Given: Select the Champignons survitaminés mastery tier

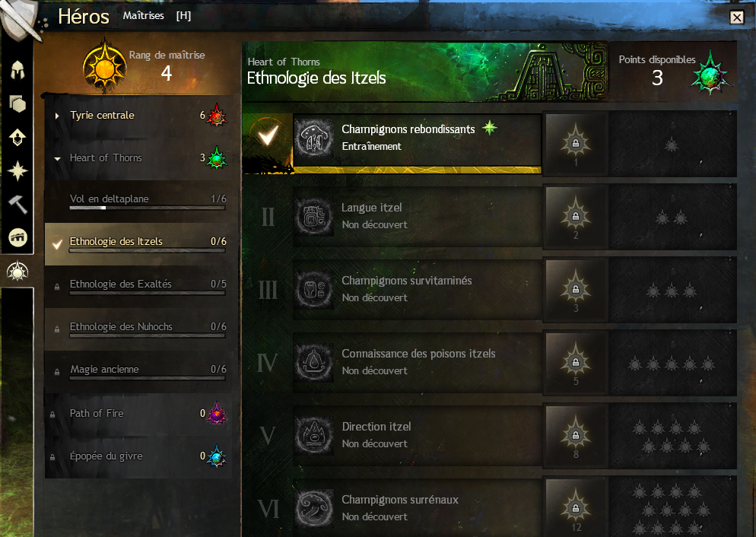Looking at the screenshot, I should click(417, 290).
